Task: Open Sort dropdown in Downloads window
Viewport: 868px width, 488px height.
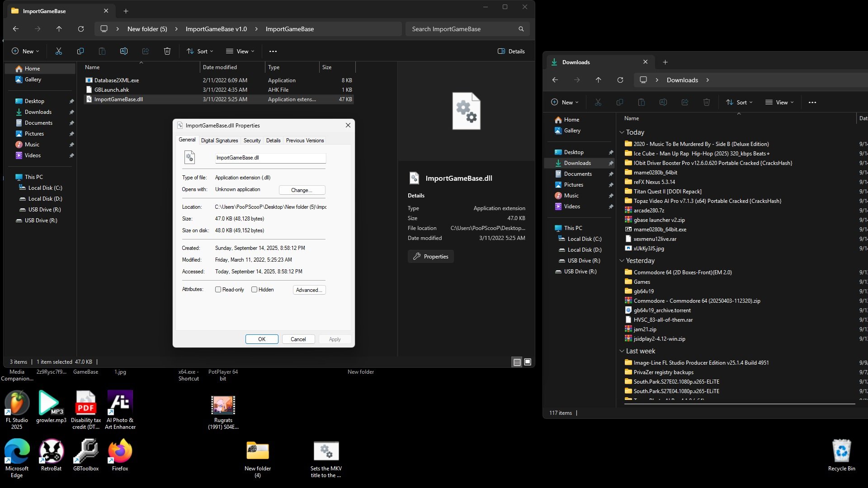Action: (739, 102)
